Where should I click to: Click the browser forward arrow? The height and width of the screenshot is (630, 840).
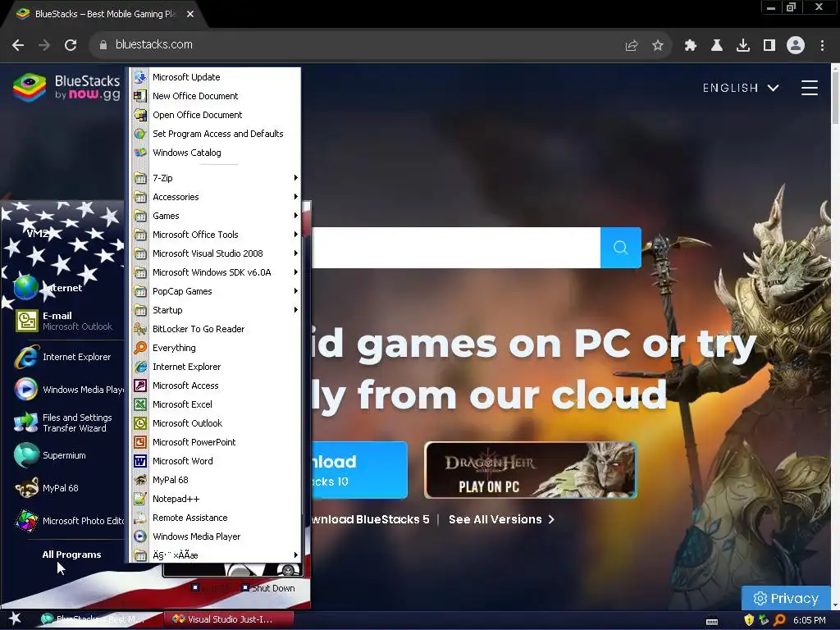click(x=44, y=45)
